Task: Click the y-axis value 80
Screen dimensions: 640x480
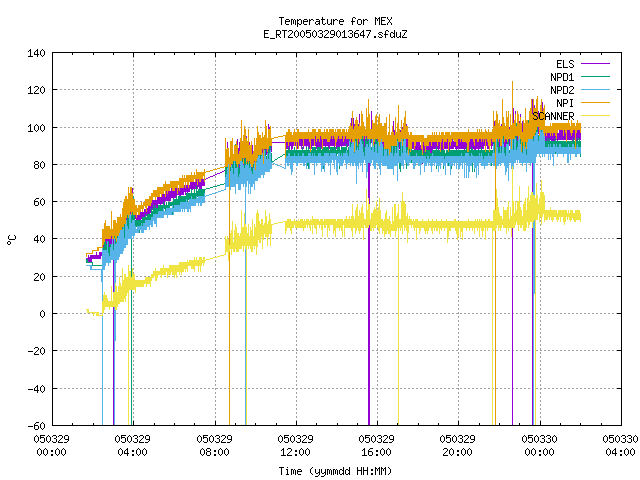Action: tap(39, 165)
